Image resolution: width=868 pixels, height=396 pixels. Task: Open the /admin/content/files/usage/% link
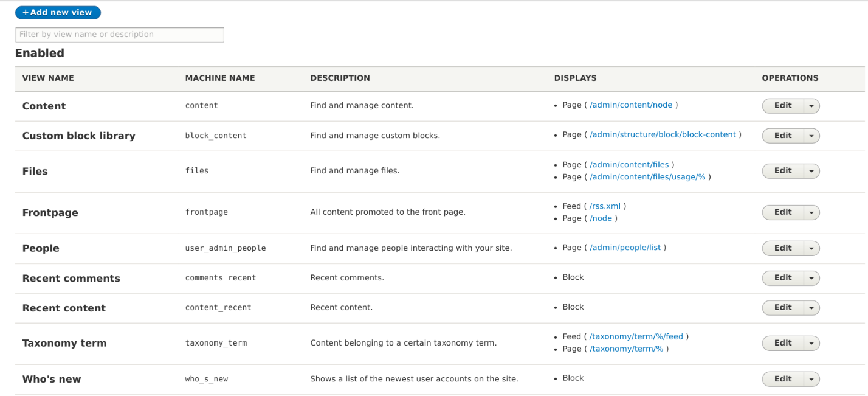pos(647,176)
